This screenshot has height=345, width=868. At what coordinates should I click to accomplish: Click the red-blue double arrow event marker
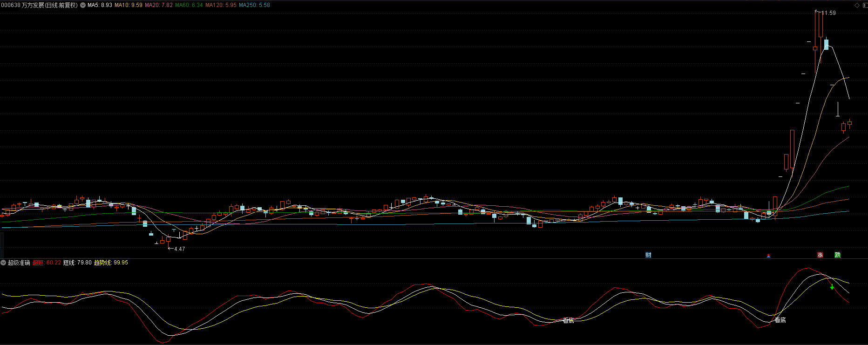tap(768, 256)
